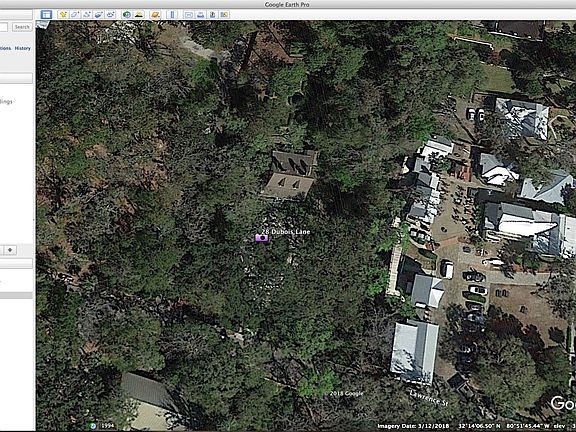Click the search input field
This screenshot has height=432, width=576.
click(x=4, y=27)
